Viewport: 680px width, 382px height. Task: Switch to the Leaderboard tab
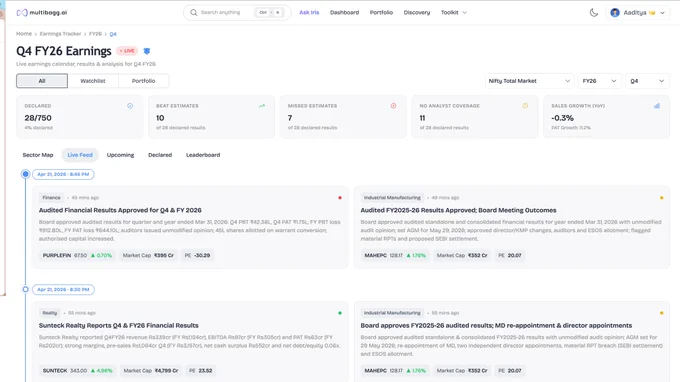[203, 155]
